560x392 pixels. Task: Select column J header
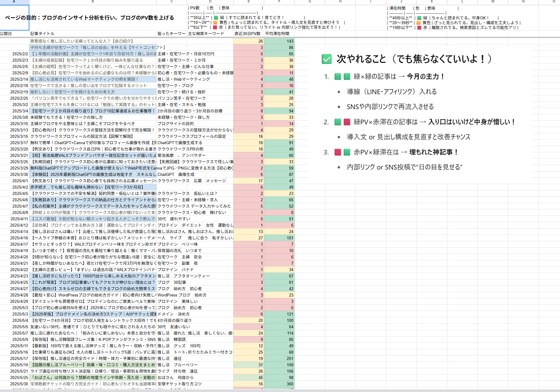401,2
